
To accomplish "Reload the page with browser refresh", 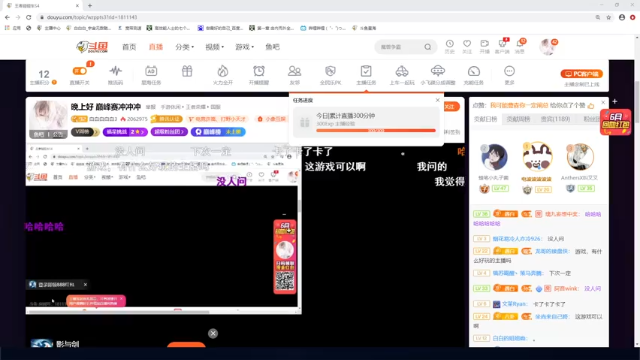I will pos(29,17).
